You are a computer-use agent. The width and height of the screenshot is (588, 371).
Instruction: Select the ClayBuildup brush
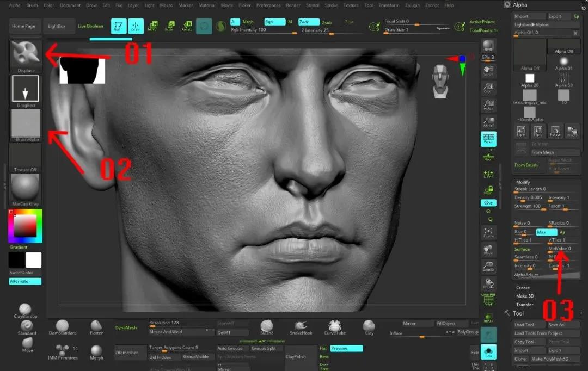tap(25, 311)
